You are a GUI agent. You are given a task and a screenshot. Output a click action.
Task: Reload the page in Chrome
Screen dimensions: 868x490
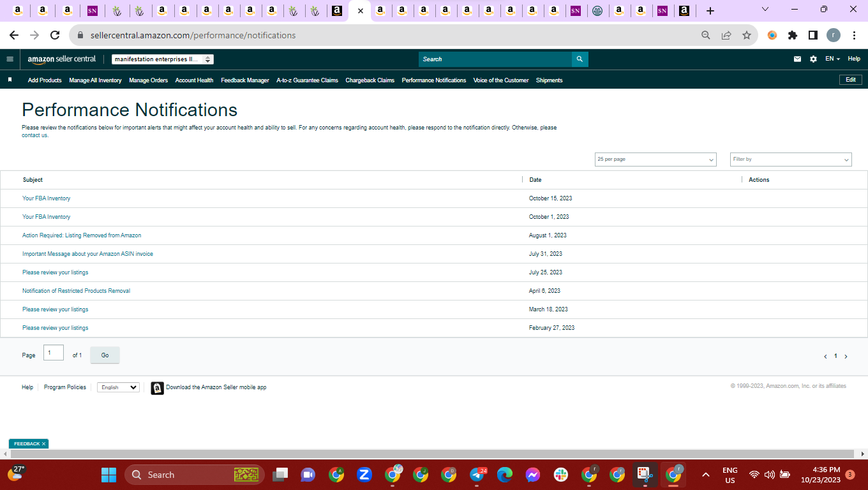pyautogui.click(x=55, y=35)
